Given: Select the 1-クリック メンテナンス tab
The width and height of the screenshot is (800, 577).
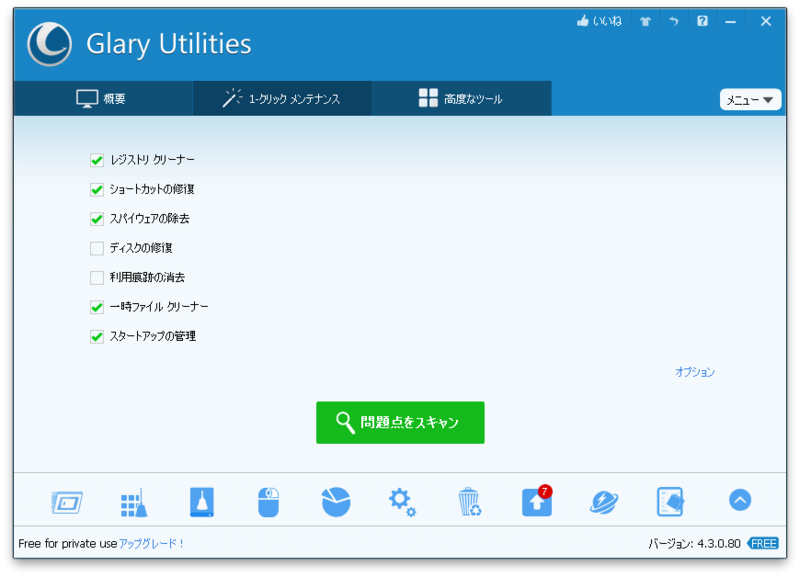Looking at the screenshot, I should pos(282,98).
